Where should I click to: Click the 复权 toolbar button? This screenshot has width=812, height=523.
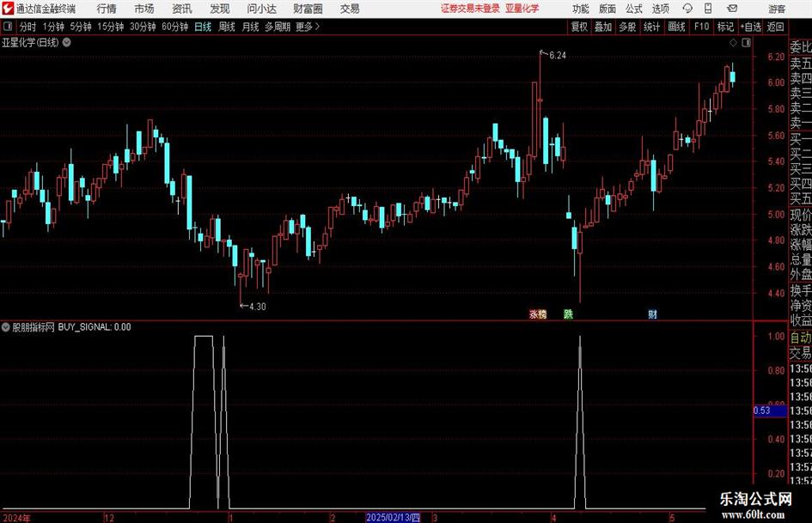pos(579,27)
